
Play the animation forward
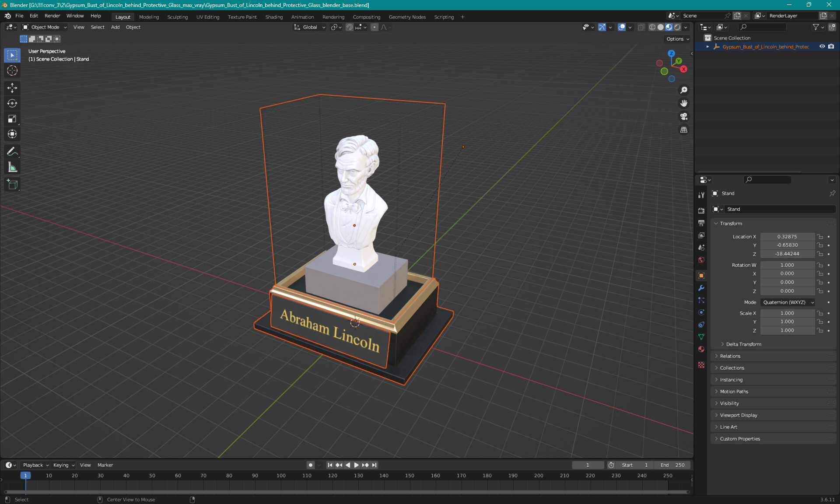[357, 465]
